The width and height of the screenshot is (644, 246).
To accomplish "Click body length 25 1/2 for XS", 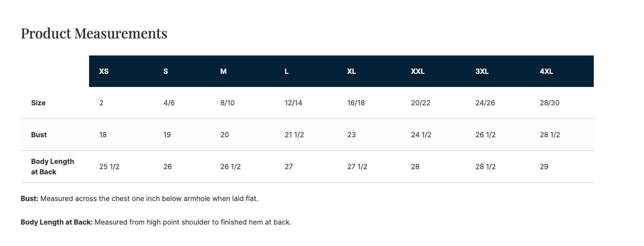I will coord(109,167).
